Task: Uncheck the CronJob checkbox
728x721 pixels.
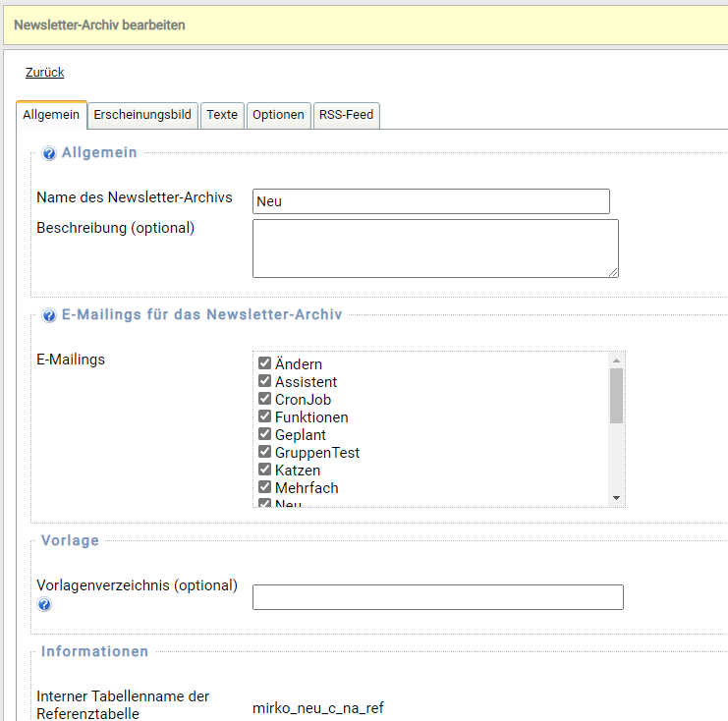Action: [x=264, y=399]
